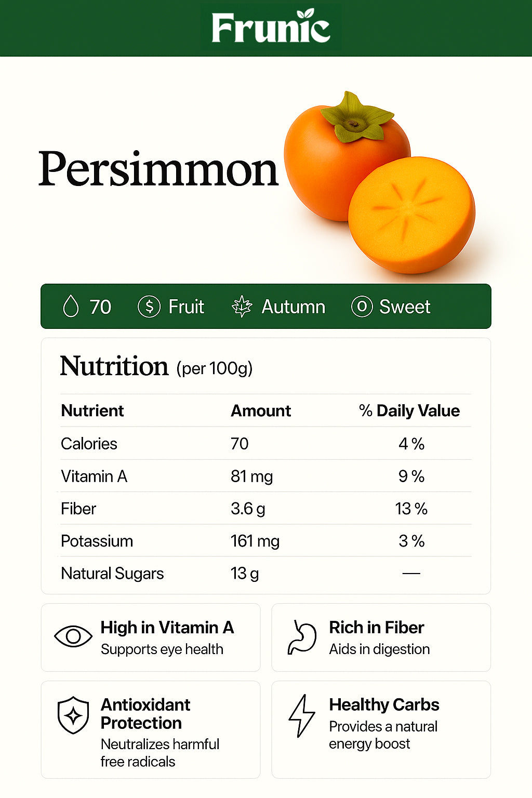Click the shield antioxidant icon

(x=73, y=715)
